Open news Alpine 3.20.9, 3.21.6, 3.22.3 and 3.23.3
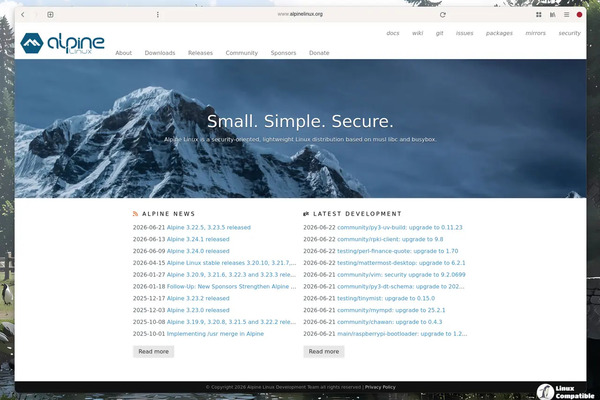Image resolution: width=600 pixels, height=400 pixels. 231,275
